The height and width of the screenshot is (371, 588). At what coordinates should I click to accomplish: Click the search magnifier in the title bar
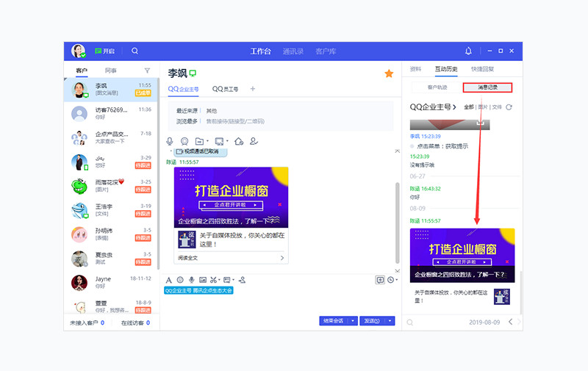[135, 51]
